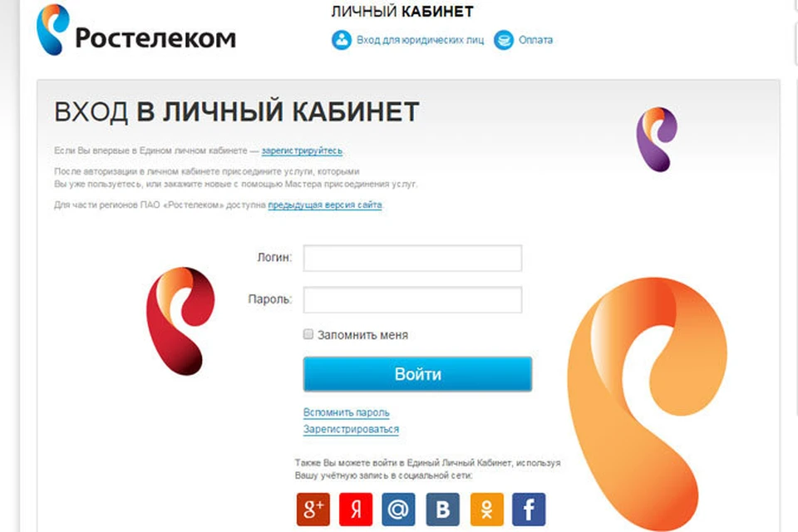798x532 pixels.
Task: Sign in with the Yandex icon
Action: pos(356,509)
